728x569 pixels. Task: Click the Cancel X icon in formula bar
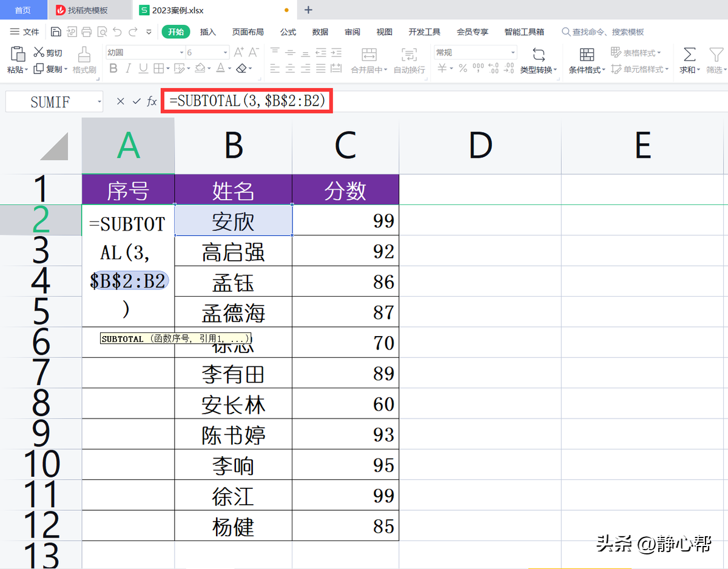pyautogui.click(x=120, y=101)
